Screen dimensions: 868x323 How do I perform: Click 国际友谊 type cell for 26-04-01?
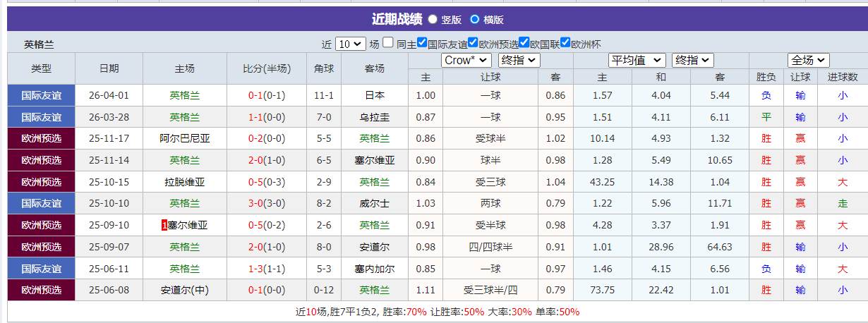tap(42, 95)
